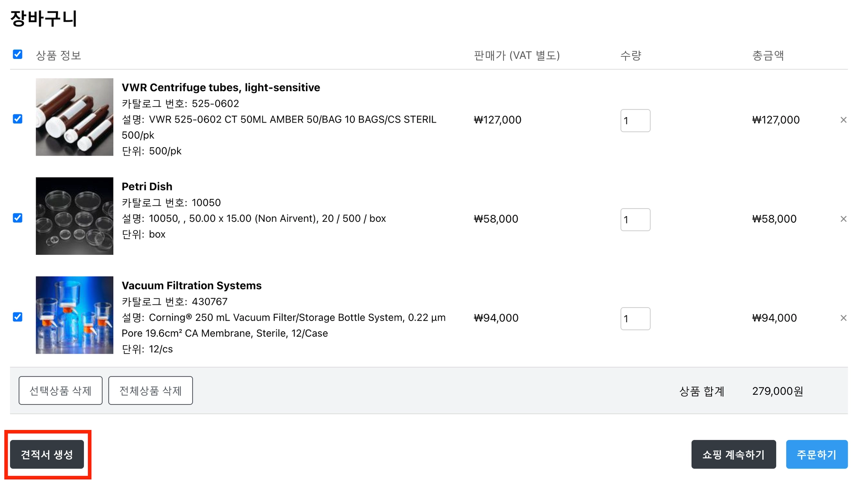Click the 상품 합계 label

pyautogui.click(x=702, y=391)
